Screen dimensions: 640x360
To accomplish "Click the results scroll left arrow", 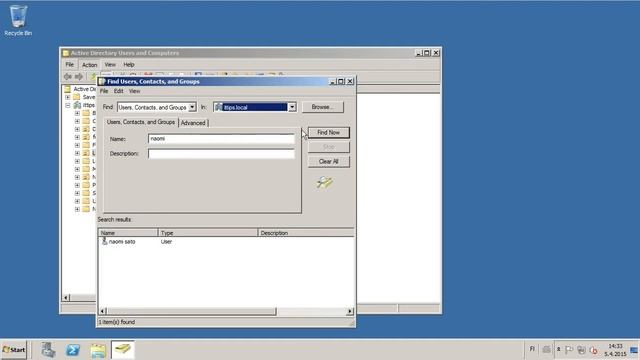I will coord(102,311).
